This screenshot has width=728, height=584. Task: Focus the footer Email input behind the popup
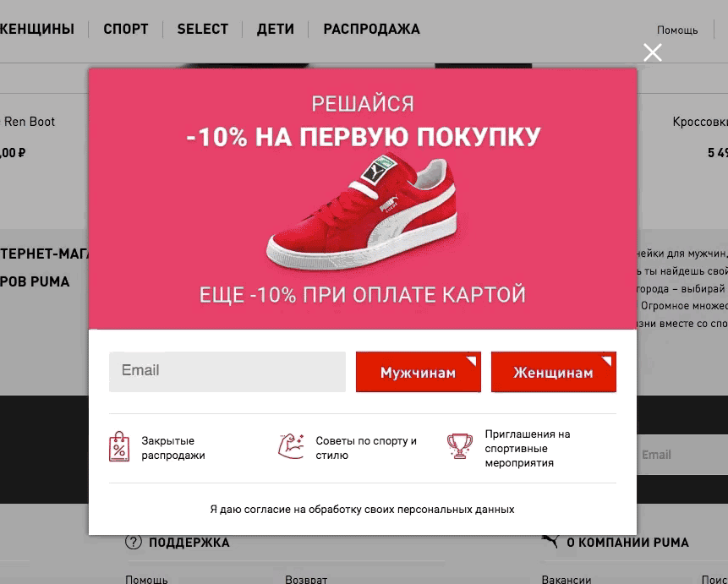tap(682, 455)
